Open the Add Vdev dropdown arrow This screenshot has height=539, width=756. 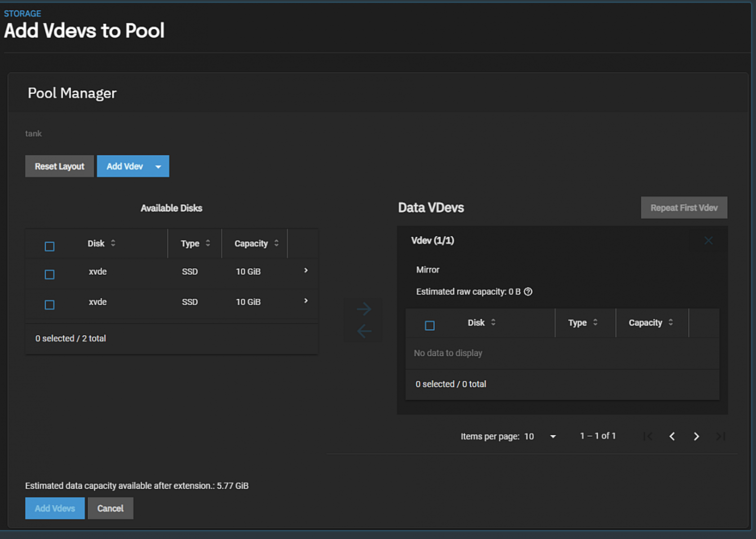[158, 167]
